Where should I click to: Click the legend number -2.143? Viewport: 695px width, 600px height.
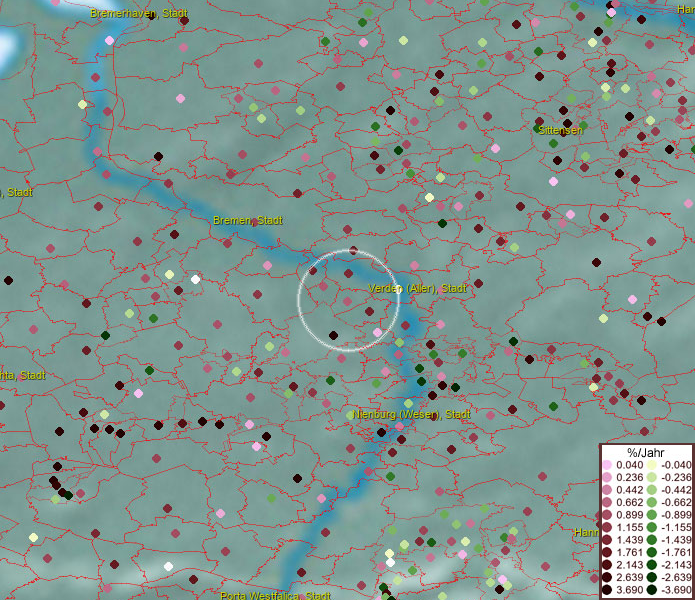(x=676, y=565)
